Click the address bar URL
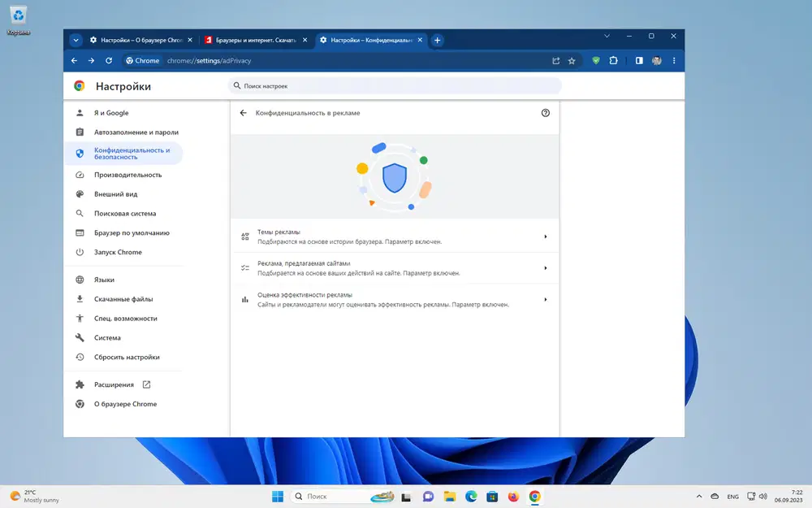 coord(209,61)
